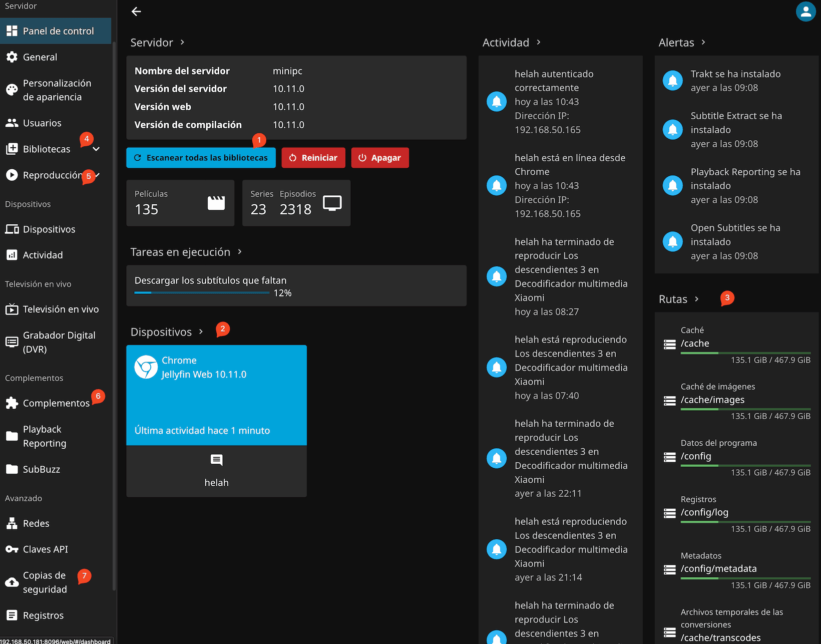Viewport: 821px width, 644px height.
Task: Click the back arrow icon
Action: (x=136, y=12)
